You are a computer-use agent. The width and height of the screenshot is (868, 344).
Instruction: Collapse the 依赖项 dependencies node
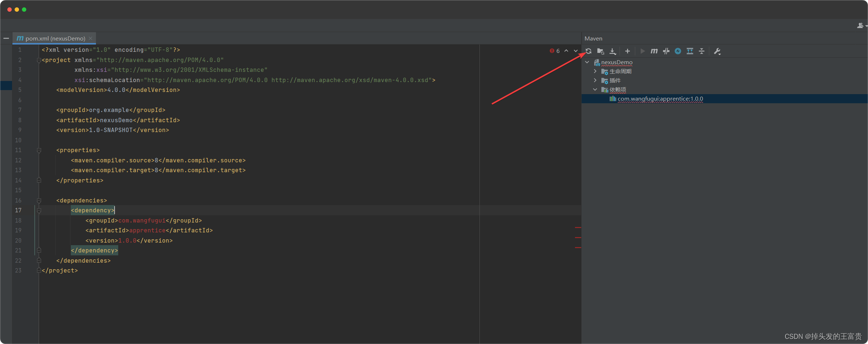pos(595,89)
